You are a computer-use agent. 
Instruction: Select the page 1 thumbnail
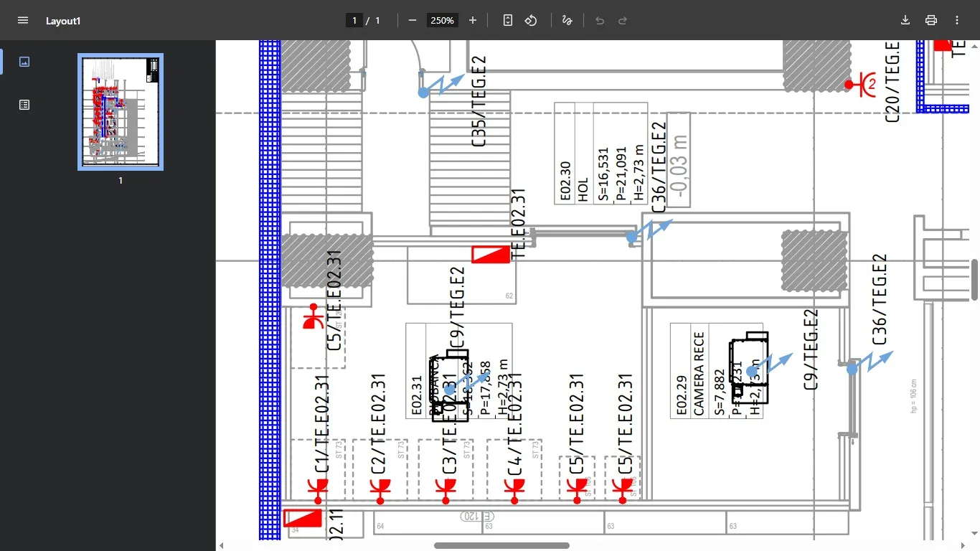click(121, 111)
